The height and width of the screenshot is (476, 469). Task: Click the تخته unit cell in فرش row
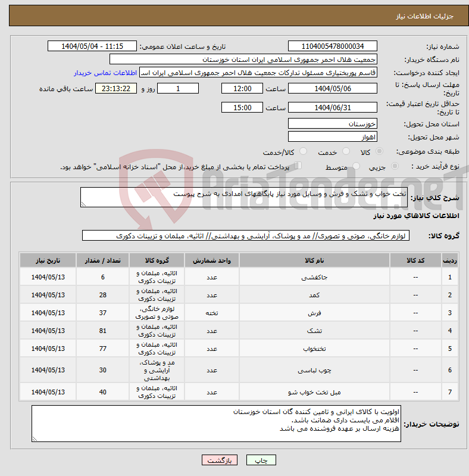(212, 313)
